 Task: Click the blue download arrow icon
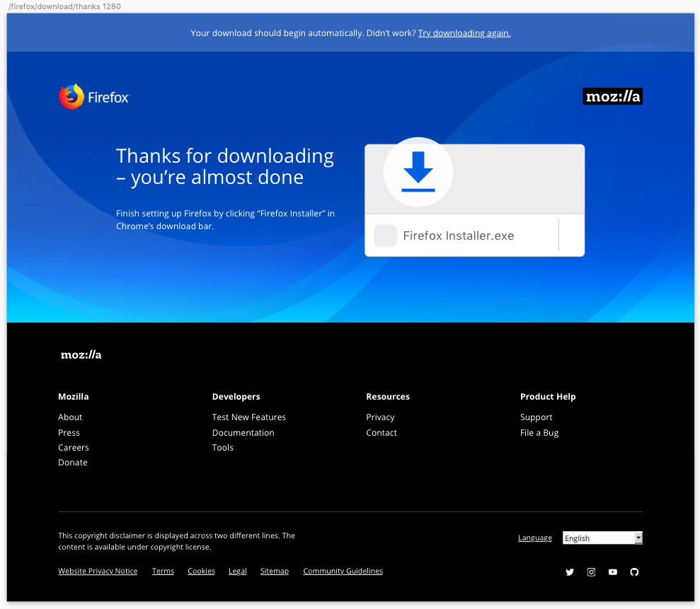[418, 172]
